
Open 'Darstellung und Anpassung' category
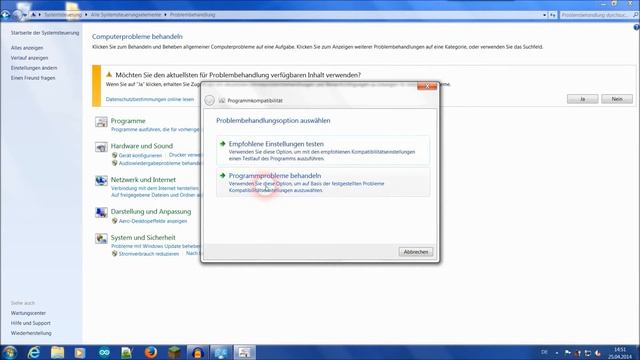151,211
